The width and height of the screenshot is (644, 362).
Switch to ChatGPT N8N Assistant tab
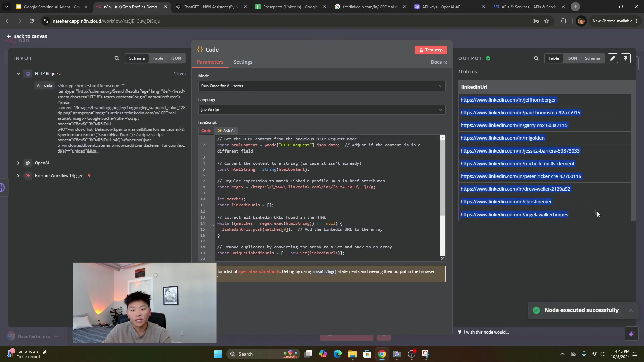tap(211, 7)
